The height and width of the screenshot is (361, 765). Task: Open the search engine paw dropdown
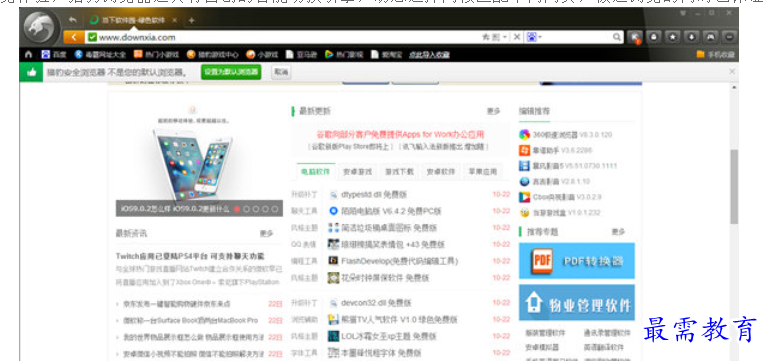click(x=535, y=37)
